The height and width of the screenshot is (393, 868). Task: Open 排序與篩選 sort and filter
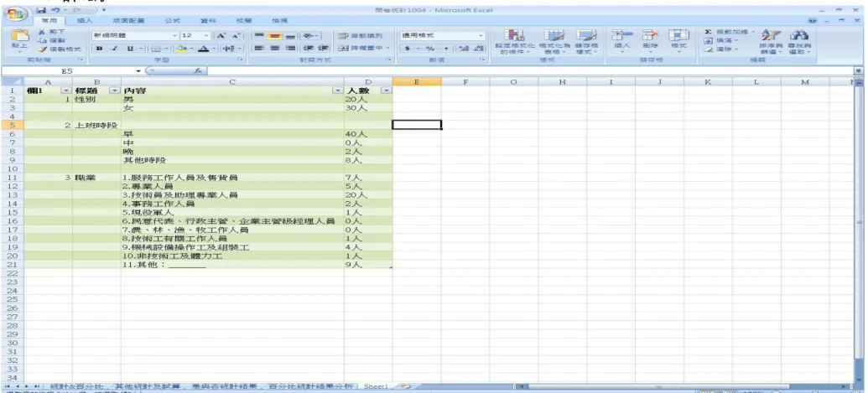tap(770, 41)
